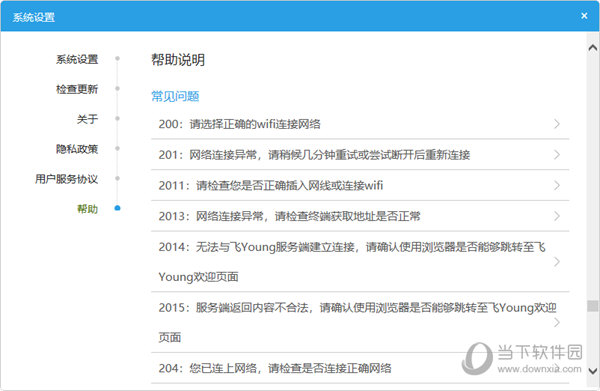Open 用户服务协议 in the sidebar
This screenshot has width=600, height=391.
pos(67,179)
